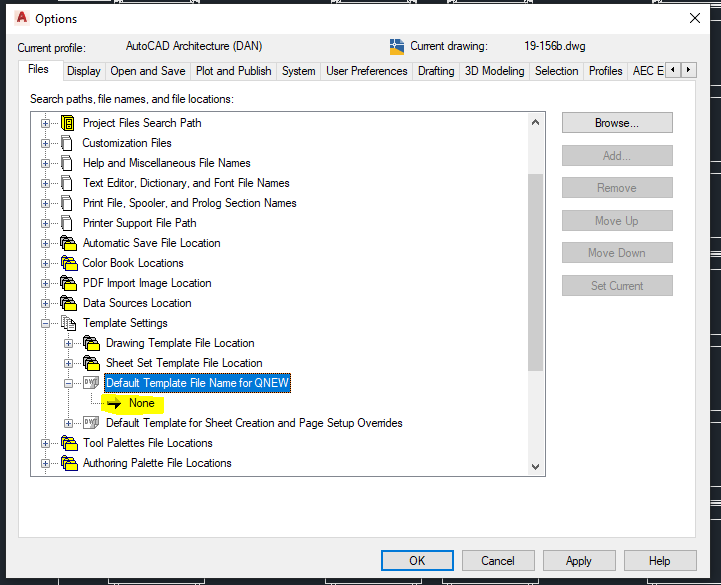The height and width of the screenshot is (585, 721).
Task: Switch to the Display tab
Action: coord(84,71)
